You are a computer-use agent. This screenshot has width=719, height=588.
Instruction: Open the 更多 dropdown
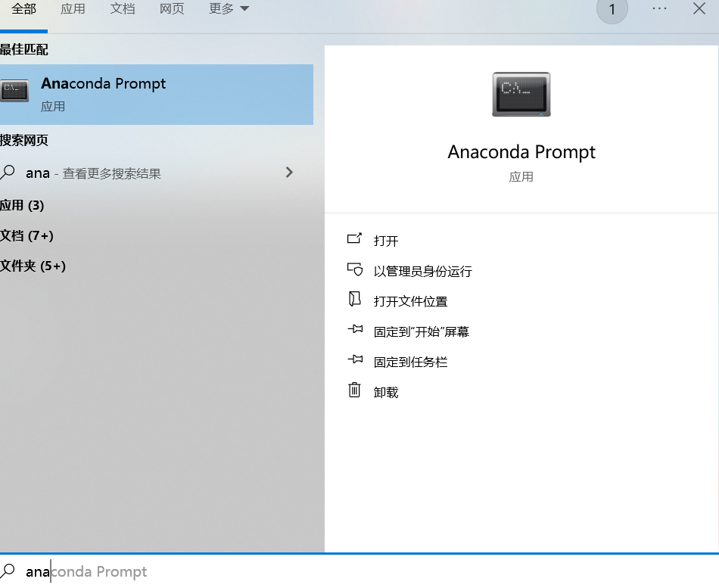click(229, 9)
